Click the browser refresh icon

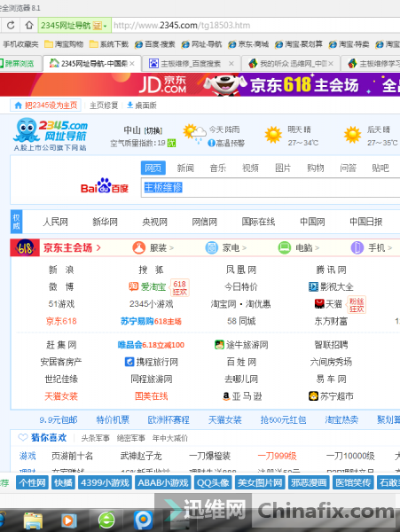coord(11,25)
